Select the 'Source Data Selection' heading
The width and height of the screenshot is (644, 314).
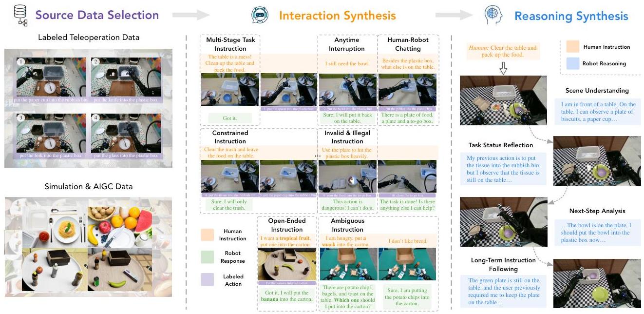[x=97, y=15]
